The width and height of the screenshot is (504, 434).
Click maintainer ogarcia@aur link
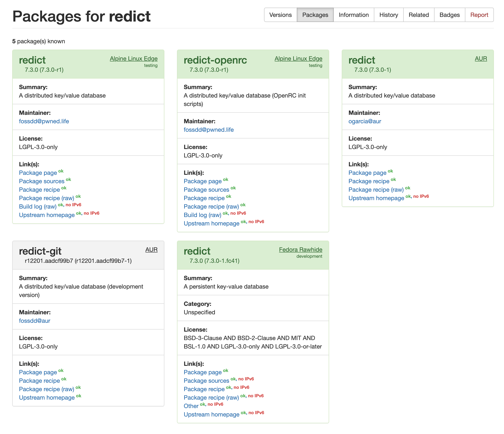(364, 121)
